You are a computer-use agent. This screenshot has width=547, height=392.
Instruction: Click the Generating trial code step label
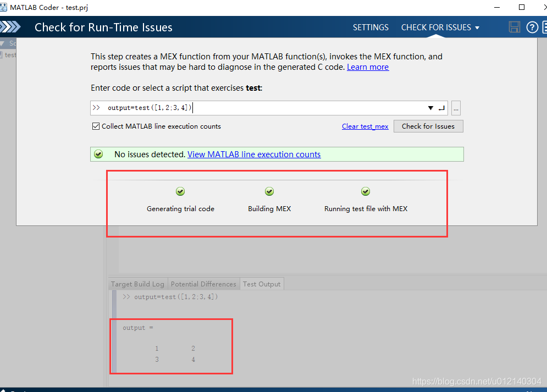pyautogui.click(x=180, y=208)
